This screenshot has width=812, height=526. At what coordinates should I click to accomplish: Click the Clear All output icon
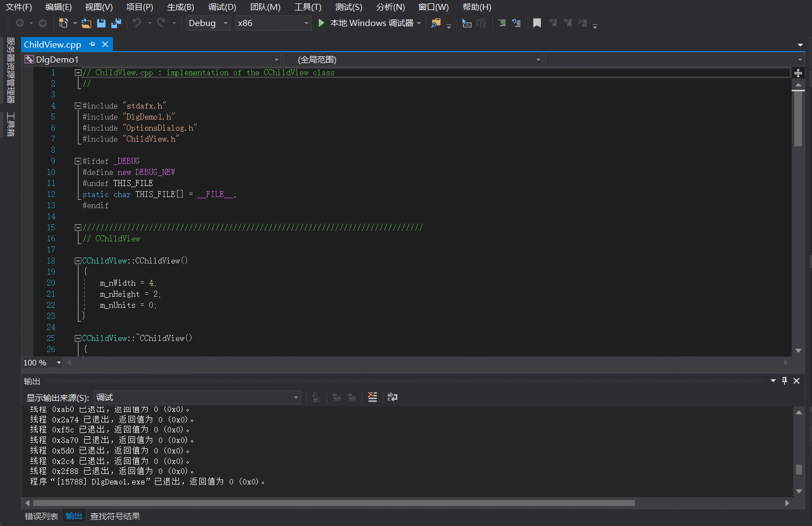click(x=373, y=397)
